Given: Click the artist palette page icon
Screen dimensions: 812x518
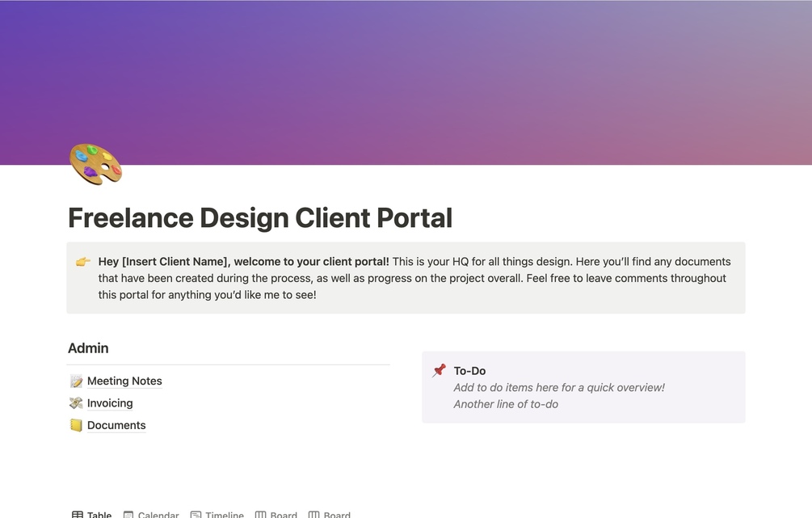Looking at the screenshot, I should [x=96, y=164].
